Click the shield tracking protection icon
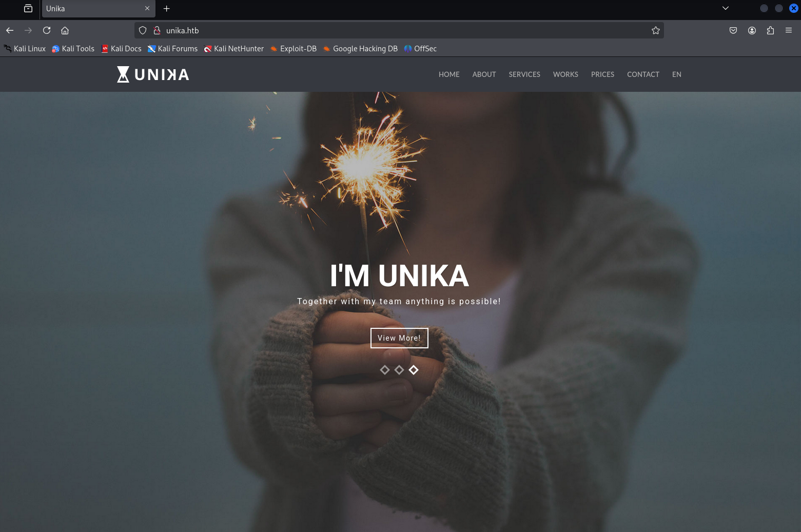Image resolution: width=801 pixels, height=532 pixels. [x=143, y=30]
